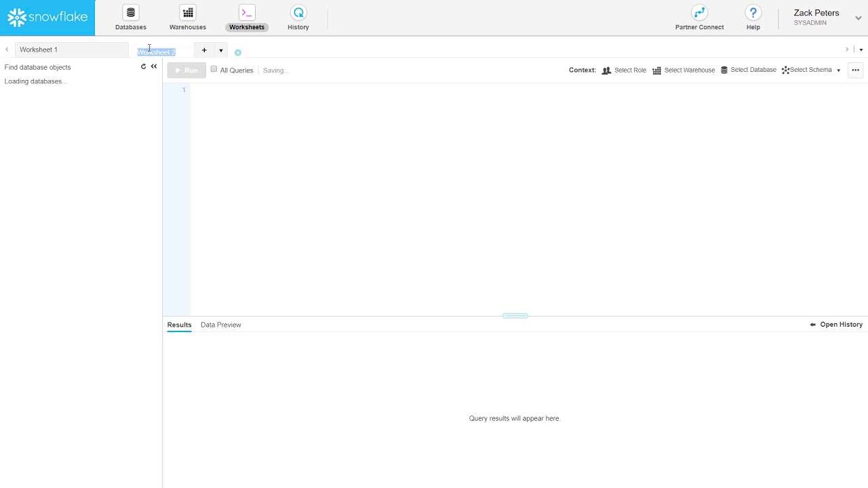
Task: Open the worksheet more options menu
Action: pyautogui.click(x=855, y=70)
